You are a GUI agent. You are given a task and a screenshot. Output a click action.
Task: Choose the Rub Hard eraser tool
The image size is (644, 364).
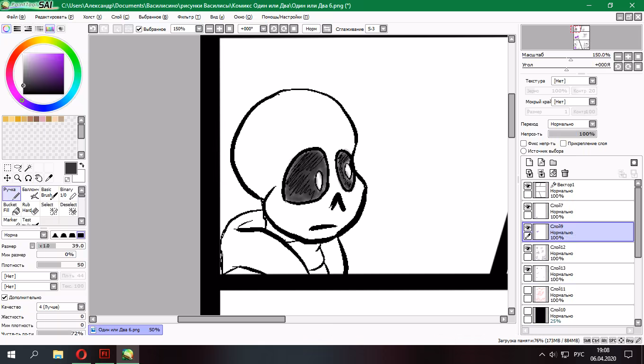pos(30,209)
